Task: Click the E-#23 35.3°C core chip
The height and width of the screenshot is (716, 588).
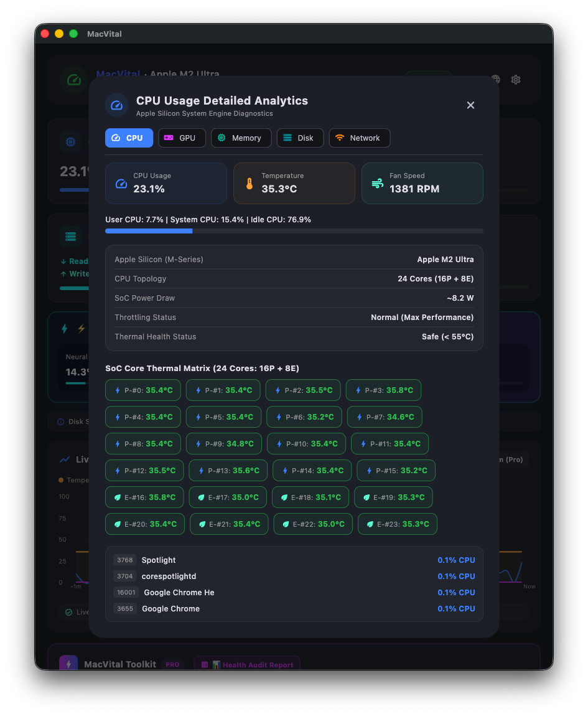Action: coord(398,524)
